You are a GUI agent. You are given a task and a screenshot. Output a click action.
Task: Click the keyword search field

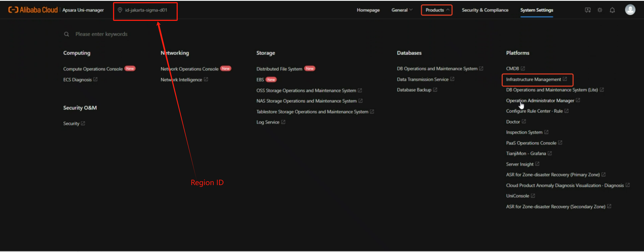[101, 34]
